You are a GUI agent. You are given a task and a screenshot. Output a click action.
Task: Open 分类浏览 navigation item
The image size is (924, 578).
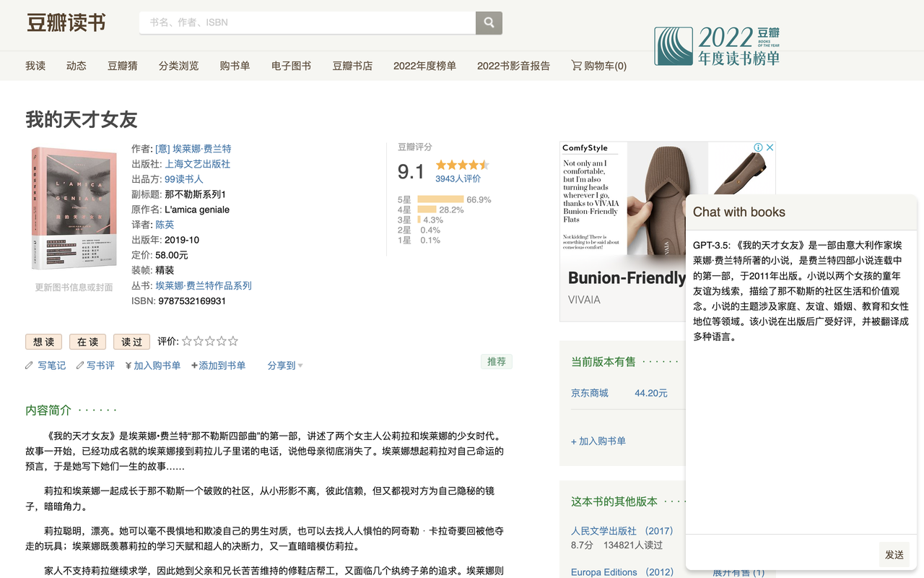pos(179,66)
